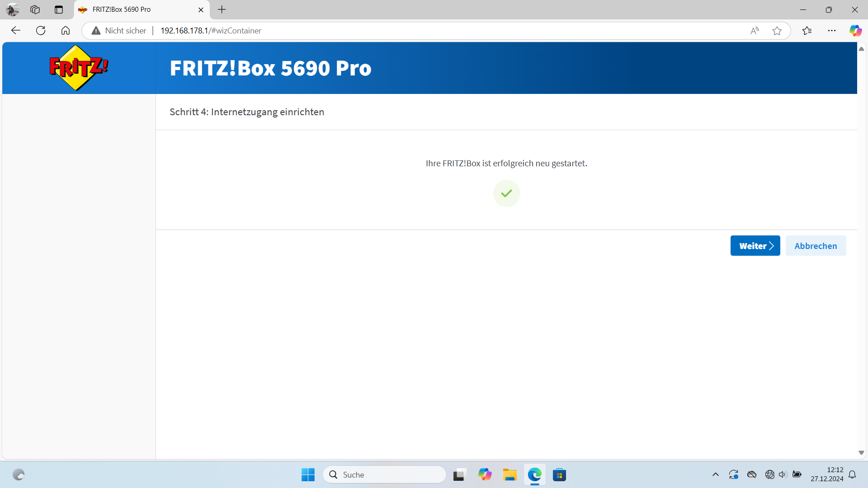The height and width of the screenshot is (488, 868).
Task: Add page to favorites with star icon
Action: [777, 30]
